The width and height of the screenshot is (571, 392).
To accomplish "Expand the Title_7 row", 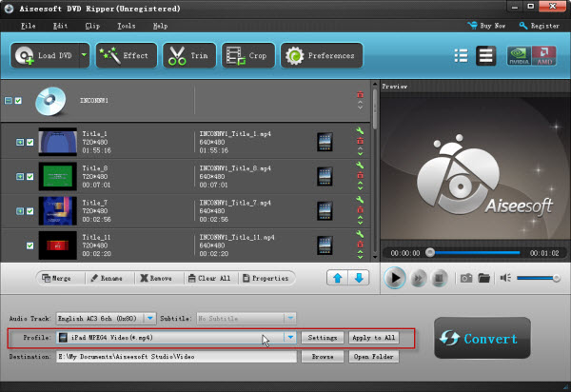I will 20,211.
